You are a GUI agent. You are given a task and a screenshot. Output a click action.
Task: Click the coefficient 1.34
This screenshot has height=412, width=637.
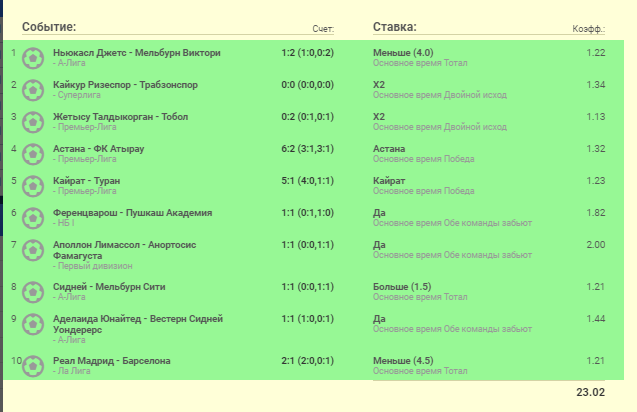click(x=596, y=85)
